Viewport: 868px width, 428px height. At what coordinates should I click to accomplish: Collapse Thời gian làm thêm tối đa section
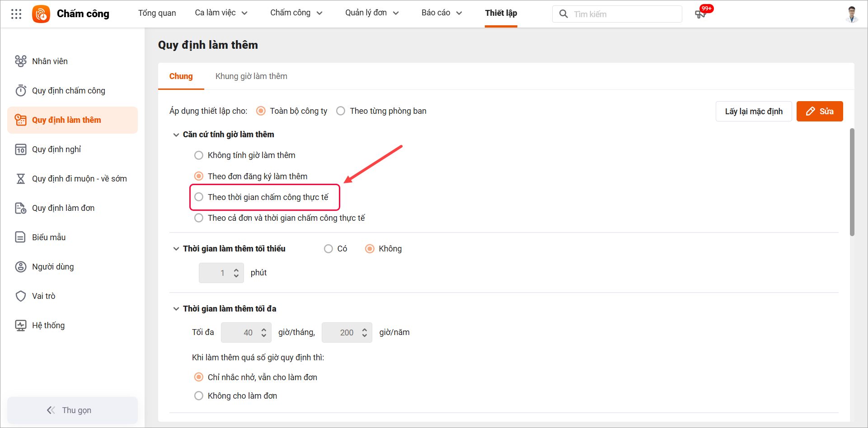(x=176, y=309)
